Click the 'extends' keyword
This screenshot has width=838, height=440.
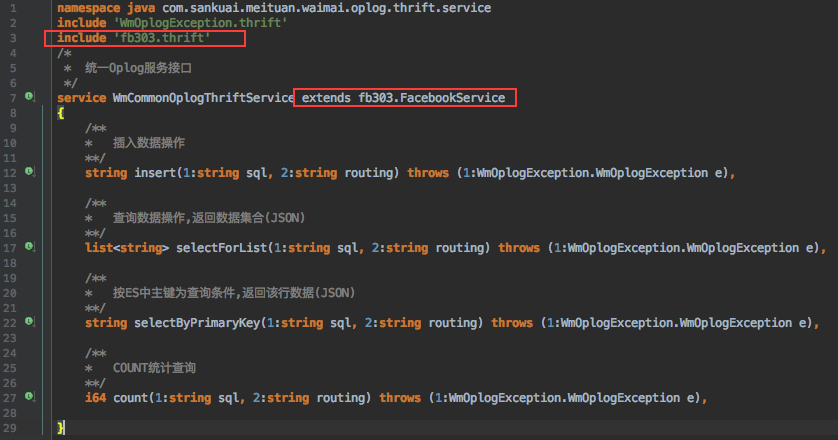click(326, 98)
